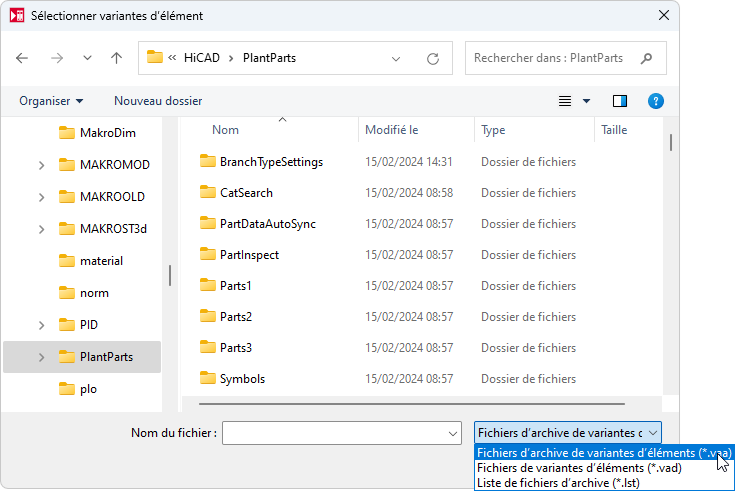Toggle the preview pane icon
This screenshot has height=491, width=735.
[x=620, y=101]
